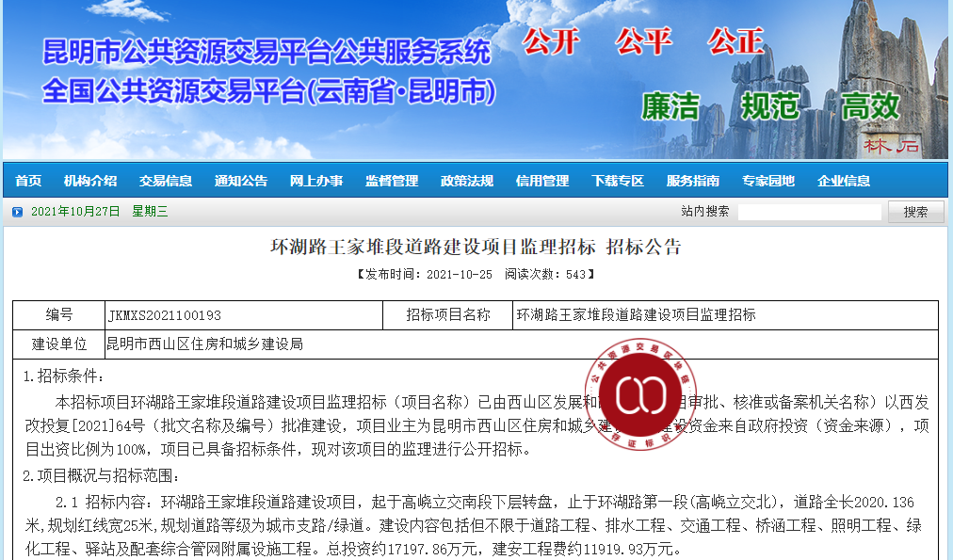This screenshot has width=953, height=560.
Task: Go to 服务指南 service guide
Action: point(693,182)
